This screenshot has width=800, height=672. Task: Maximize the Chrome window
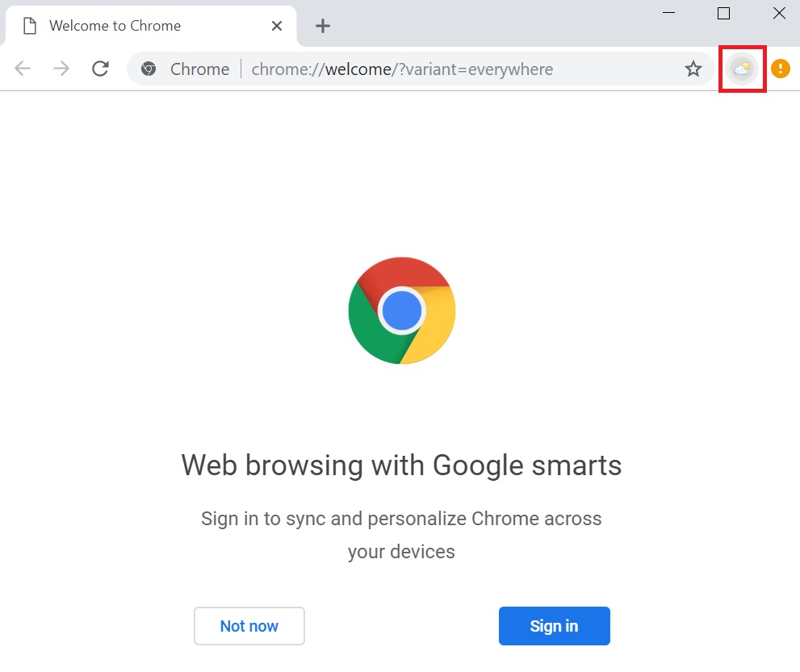coord(723,13)
